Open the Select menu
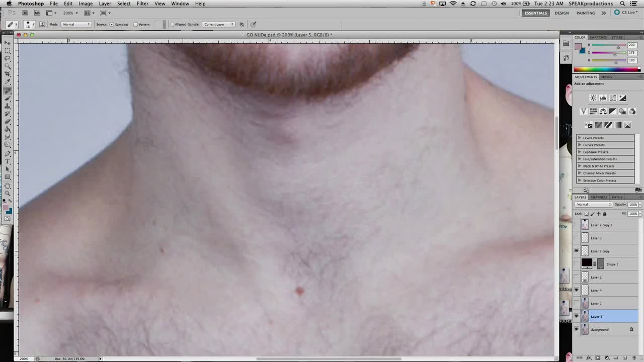The width and height of the screenshot is (644, 362). click(124, 4)
